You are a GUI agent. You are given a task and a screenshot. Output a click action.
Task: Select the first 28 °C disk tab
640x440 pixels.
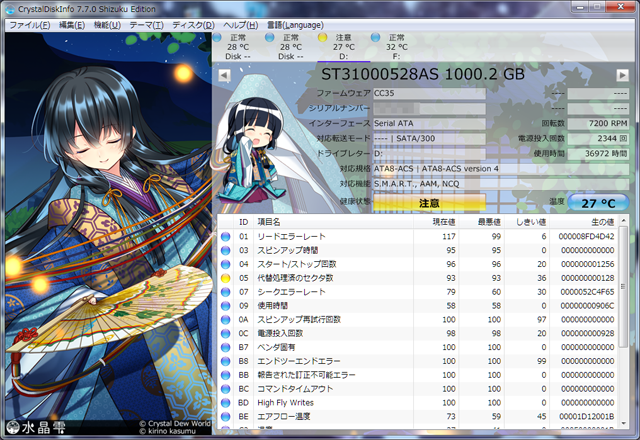(x=238, y=47)
